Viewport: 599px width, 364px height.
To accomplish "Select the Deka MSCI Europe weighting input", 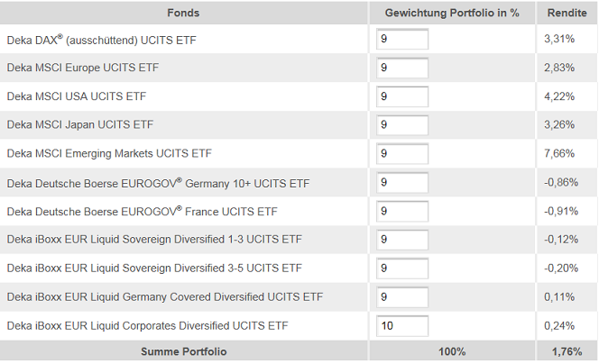I will [x=402, y=68].
